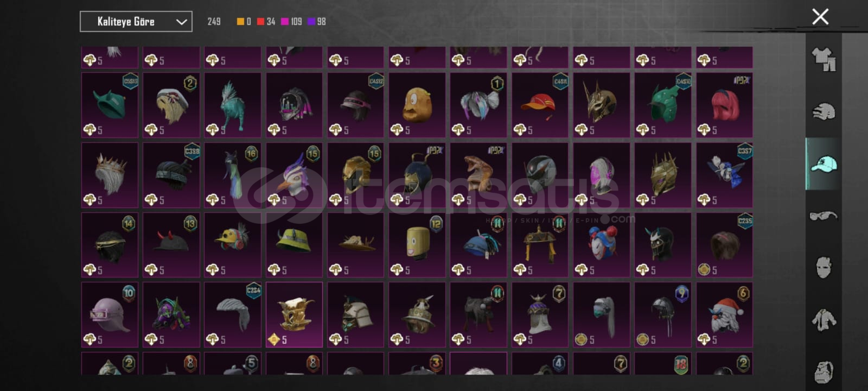Open the jacket category in the sidebar
The width and height of the screenshot is (868, 391).
coord(824,320)
